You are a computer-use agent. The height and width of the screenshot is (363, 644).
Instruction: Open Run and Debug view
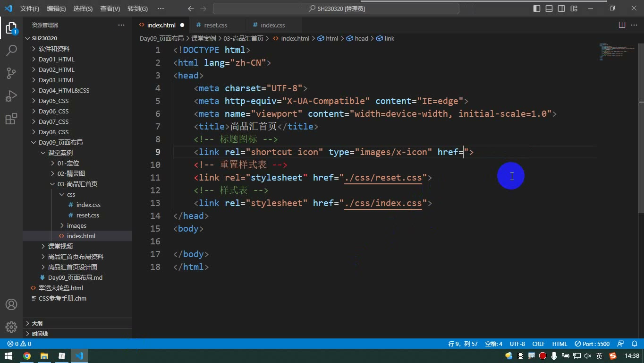(x=11, y=95)
